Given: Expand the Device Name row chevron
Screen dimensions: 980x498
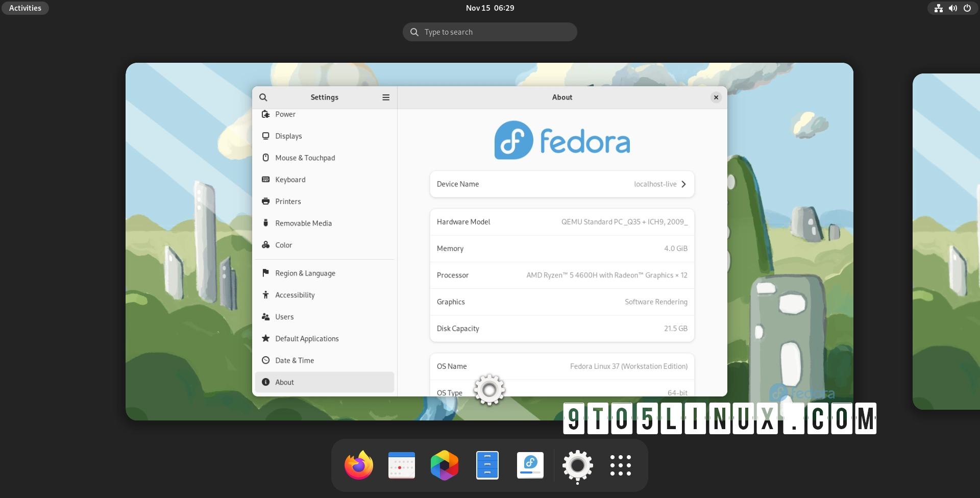Looking at the screenshot, I should [x=683, y=184].
